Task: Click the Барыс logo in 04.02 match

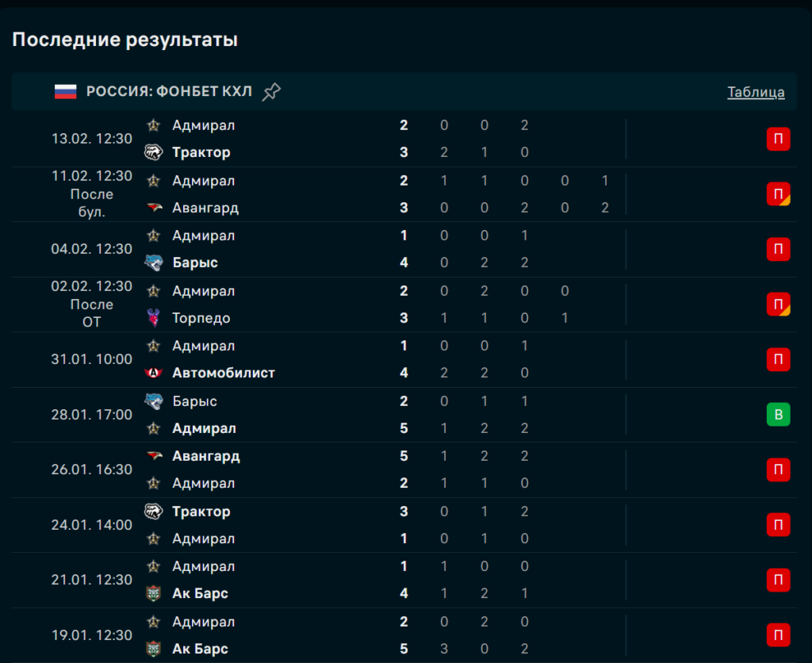Action: tap(154, 263)
